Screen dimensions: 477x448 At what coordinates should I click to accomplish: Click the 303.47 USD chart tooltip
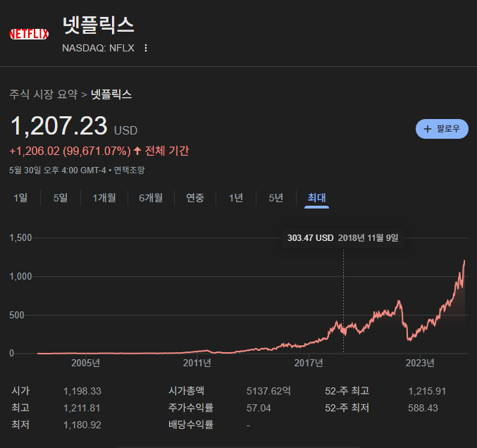point(342,238)
